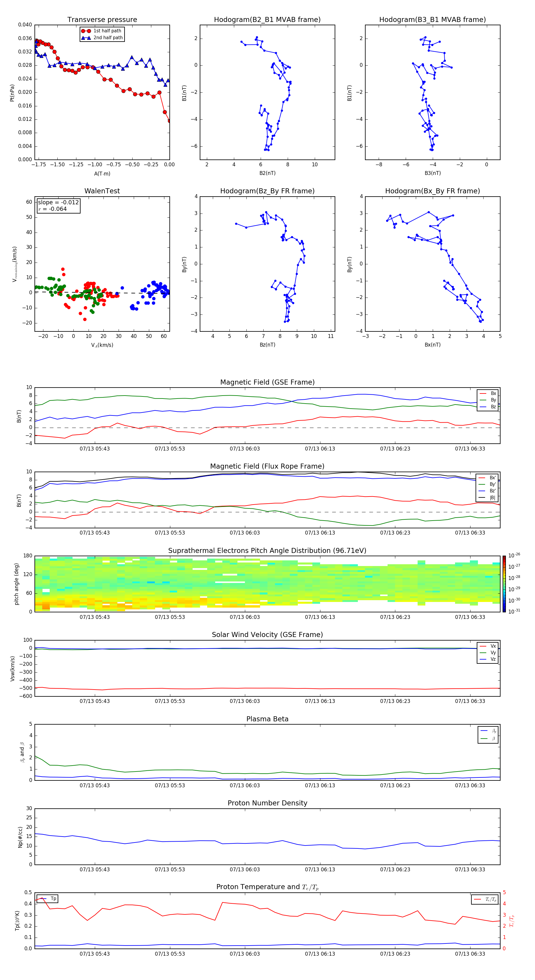This screenshot has height=980, width=535.
Task: Click the 'Bz' legend entry in GSE panel
Action: click(x=488, y=407)
